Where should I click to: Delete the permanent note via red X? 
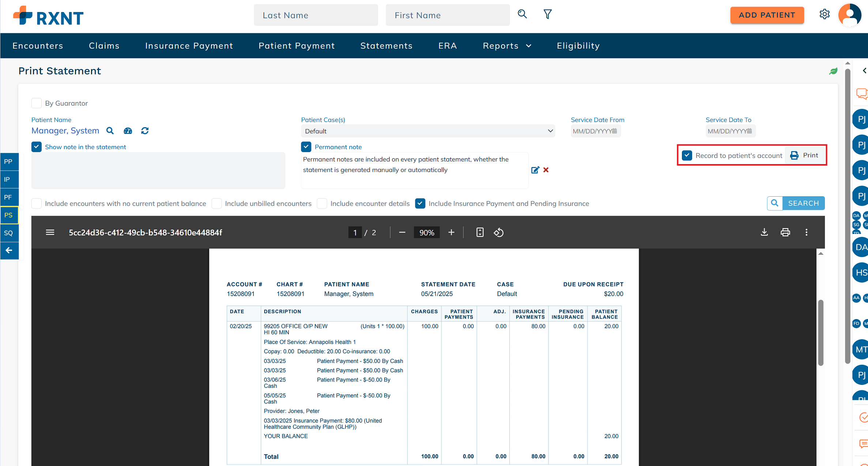click(x=546, y=170)
